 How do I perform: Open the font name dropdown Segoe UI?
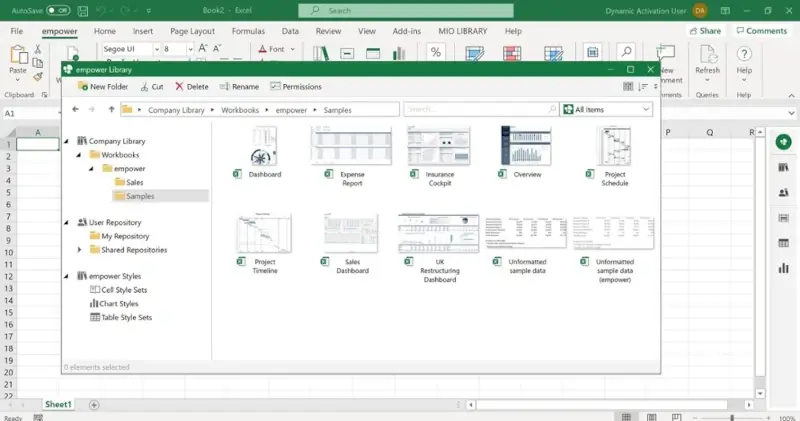[157, 49]
